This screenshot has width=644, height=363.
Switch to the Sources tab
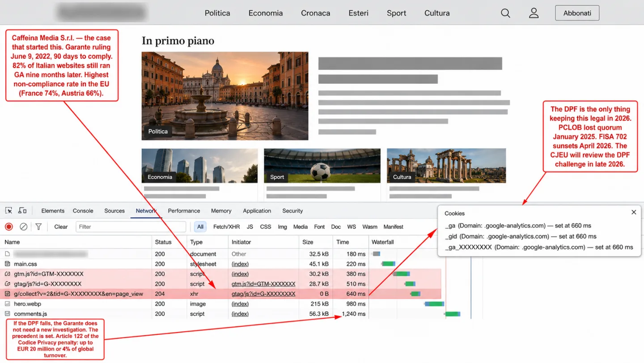click(x=114, y=211)
